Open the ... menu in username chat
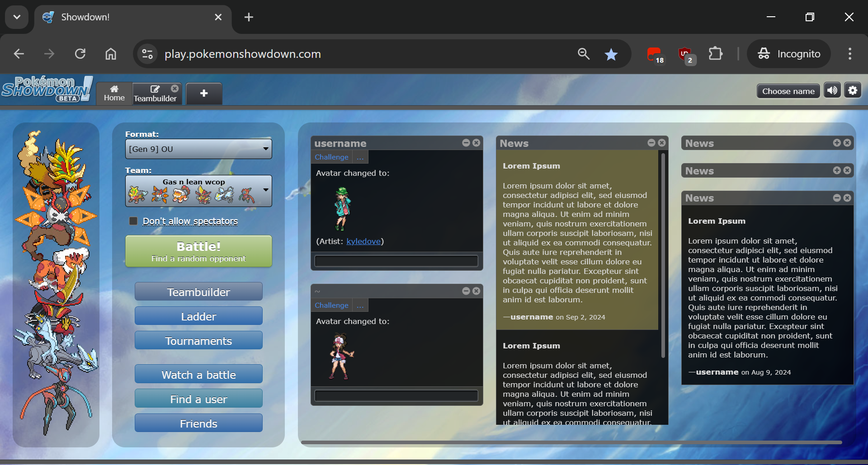Image resolution: width=868 pixels, height=465 pixels. [360, 157]
